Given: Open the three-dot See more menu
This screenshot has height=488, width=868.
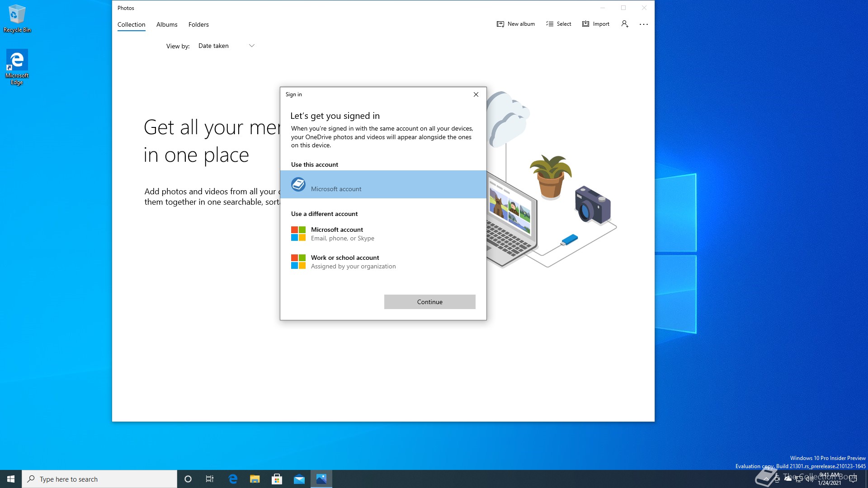Looking at the screenshot, I should coord(644,24).
